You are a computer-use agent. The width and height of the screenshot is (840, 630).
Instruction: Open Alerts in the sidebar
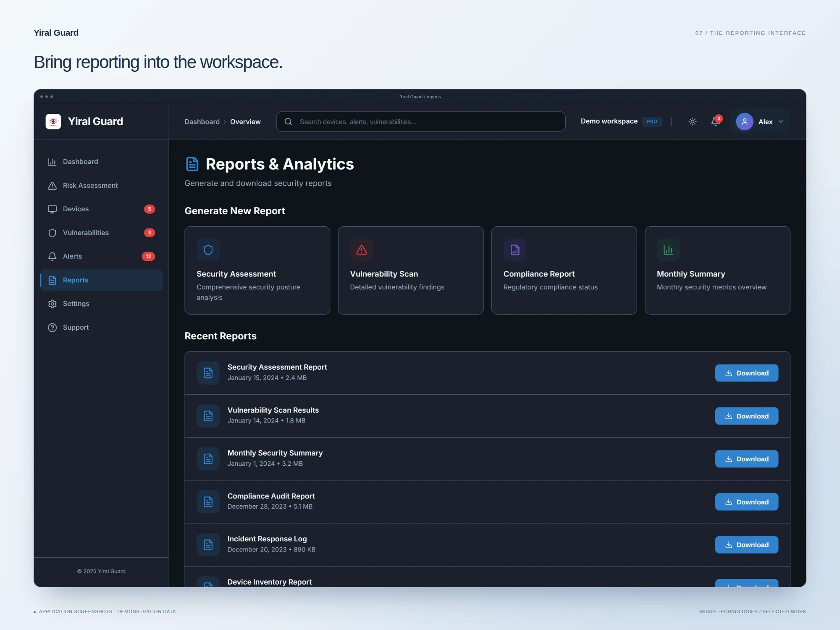tap(101, 256)
